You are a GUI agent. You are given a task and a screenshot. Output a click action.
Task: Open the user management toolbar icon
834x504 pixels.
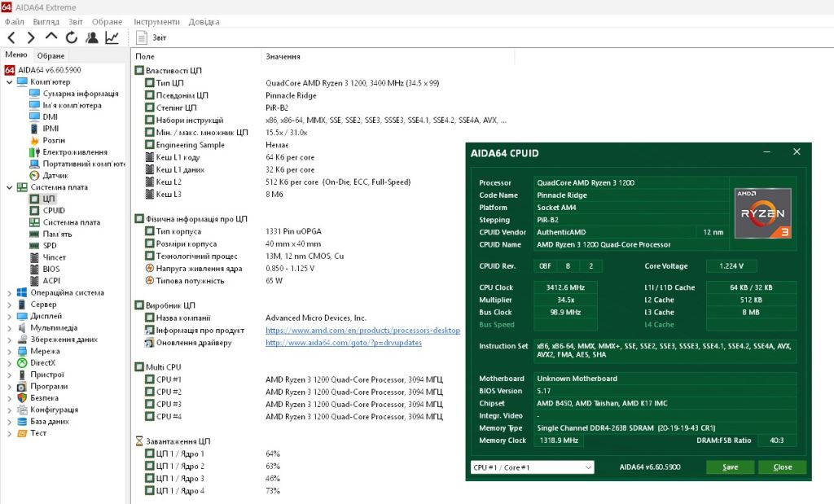point(92,37)
